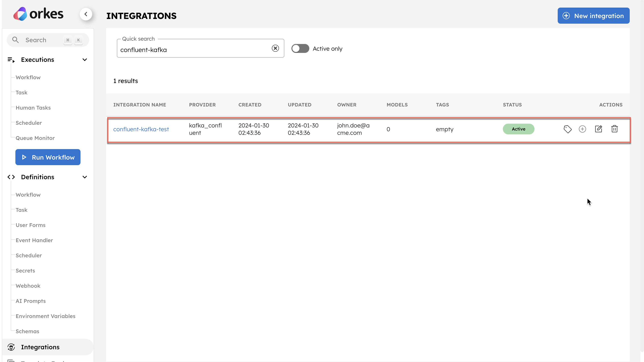The height and width of the screenshot is (362, 644).
Task: Delete the confluent-kafka-test integration
Action: (614, 129)
